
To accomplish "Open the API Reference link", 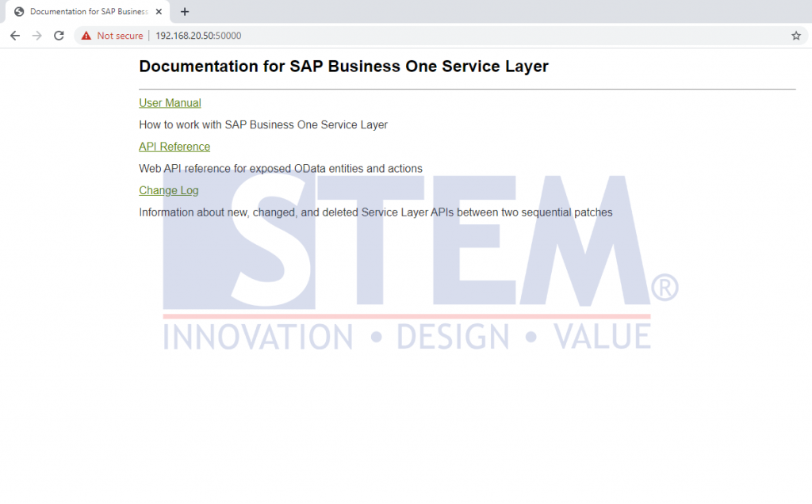I will [174, 147].
